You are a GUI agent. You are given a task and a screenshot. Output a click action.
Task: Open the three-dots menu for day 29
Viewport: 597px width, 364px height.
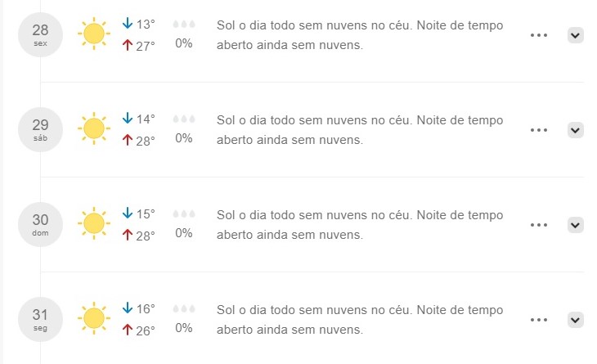[539, 130]
